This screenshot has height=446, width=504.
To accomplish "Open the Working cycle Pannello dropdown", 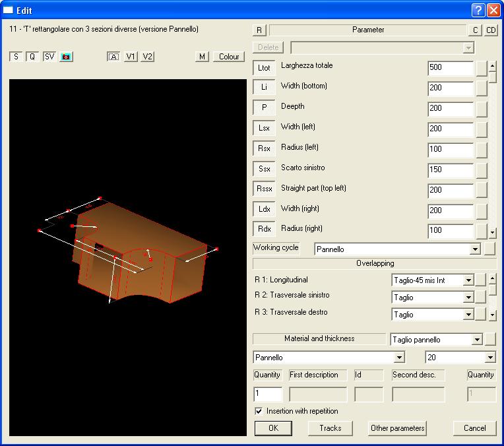I will tap(474, 250).
